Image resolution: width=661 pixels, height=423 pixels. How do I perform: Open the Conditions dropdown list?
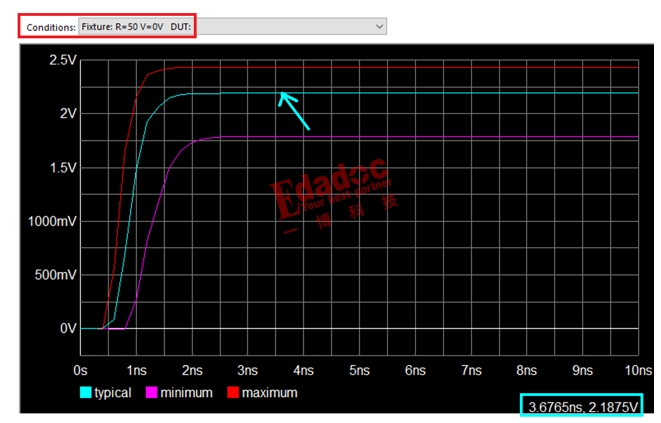pos(231,27)
